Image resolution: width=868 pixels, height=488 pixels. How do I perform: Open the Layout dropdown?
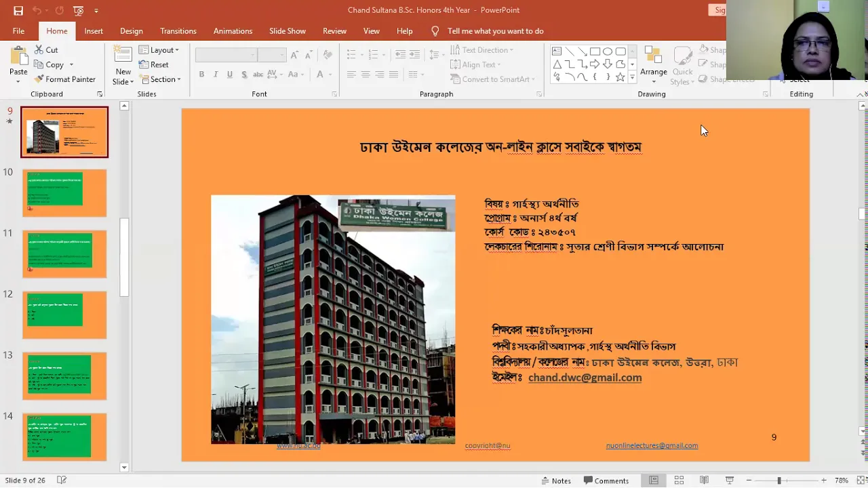159,50
